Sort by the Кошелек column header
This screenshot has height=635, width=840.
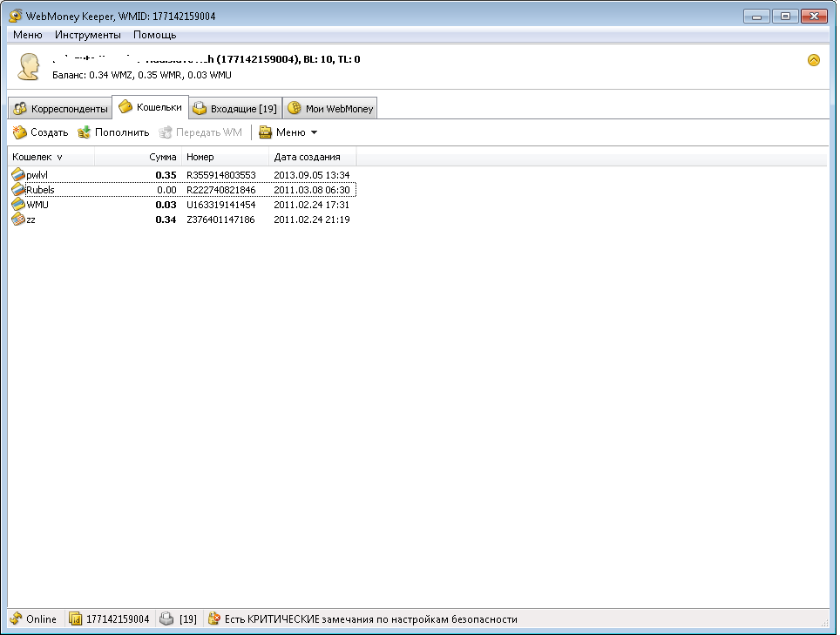51,157
